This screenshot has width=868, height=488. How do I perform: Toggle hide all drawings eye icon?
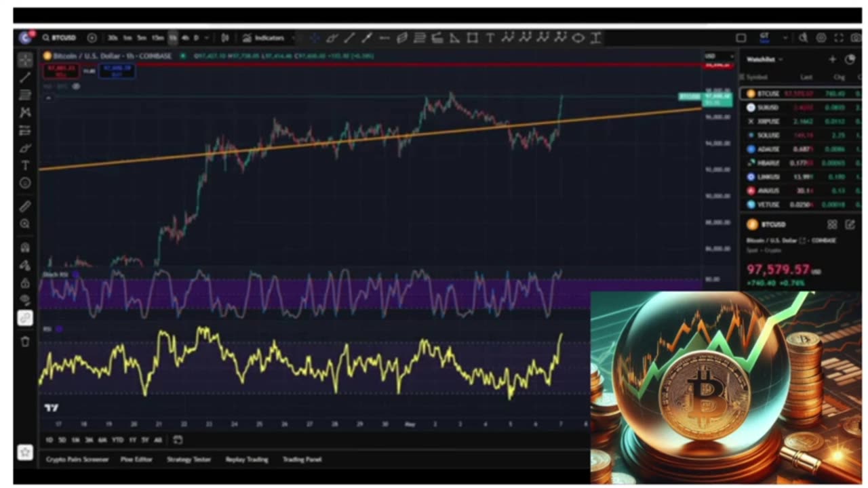click(25, 300)
